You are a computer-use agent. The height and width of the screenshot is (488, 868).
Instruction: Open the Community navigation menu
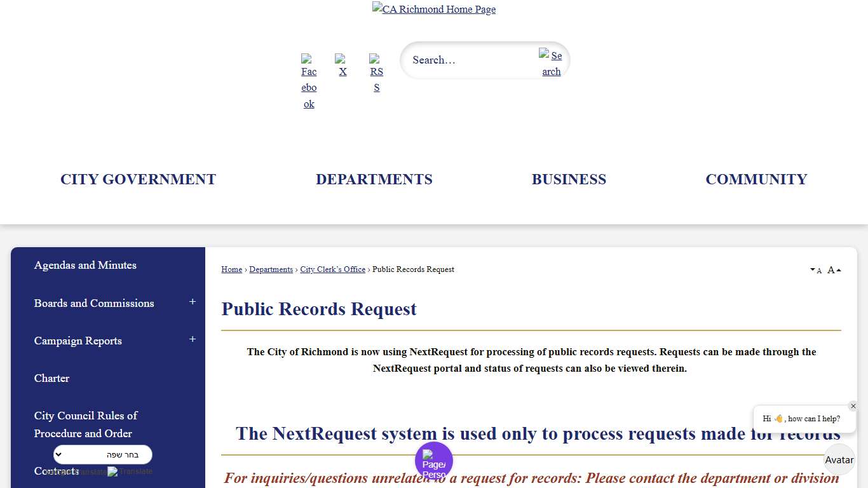pyautogui.click(x=756, y=179)
